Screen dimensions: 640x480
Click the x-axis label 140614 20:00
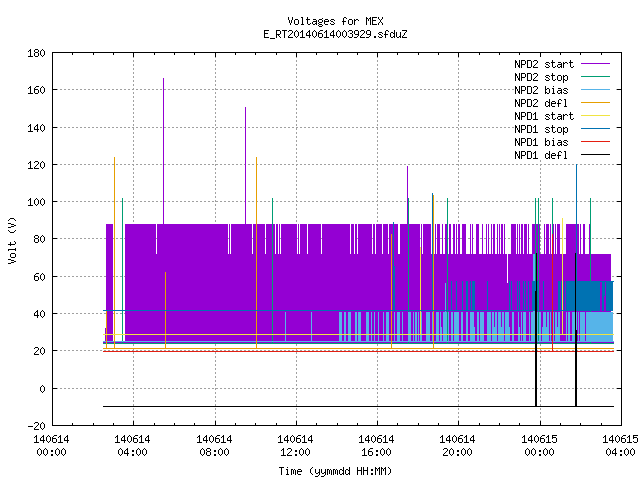(457, 446)
